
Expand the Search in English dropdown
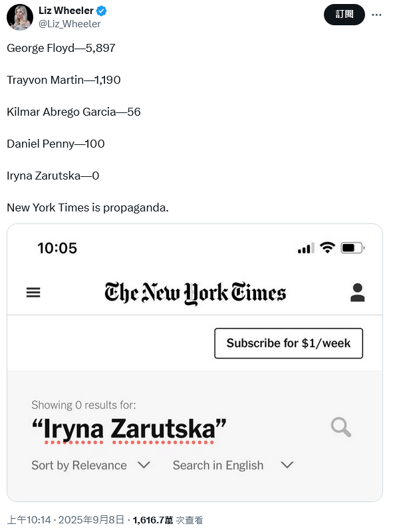[x=233, y=465]
